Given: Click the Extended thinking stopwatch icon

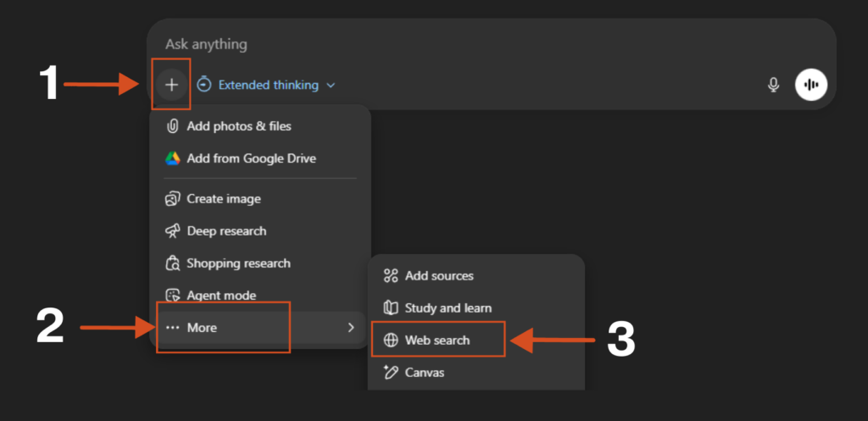Looking at the screenshot, I should pos(204,85).
